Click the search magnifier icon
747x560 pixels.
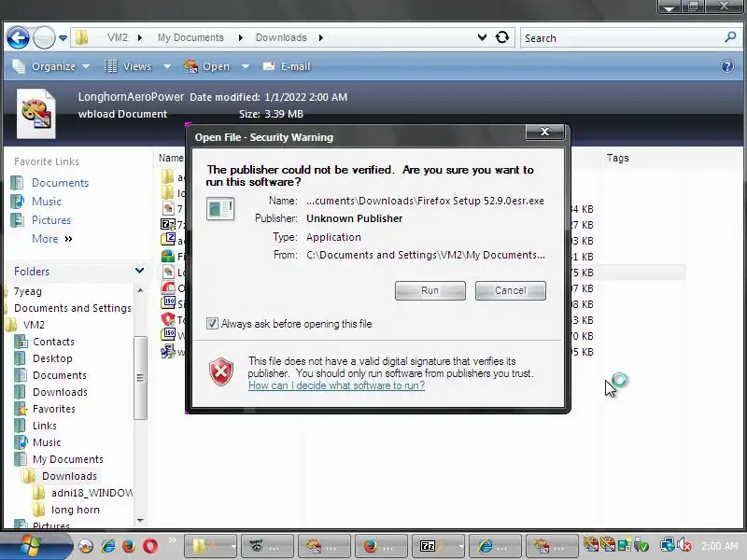coord(730,36)
